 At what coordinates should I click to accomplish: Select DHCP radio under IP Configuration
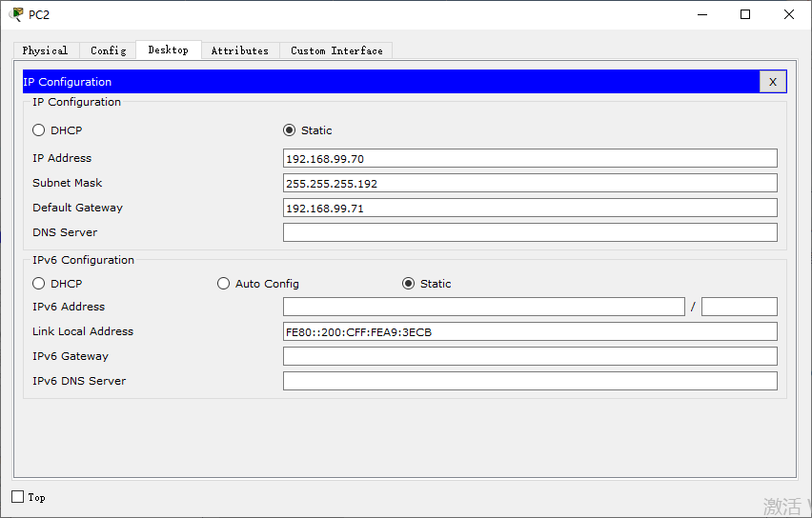point(39,130)
